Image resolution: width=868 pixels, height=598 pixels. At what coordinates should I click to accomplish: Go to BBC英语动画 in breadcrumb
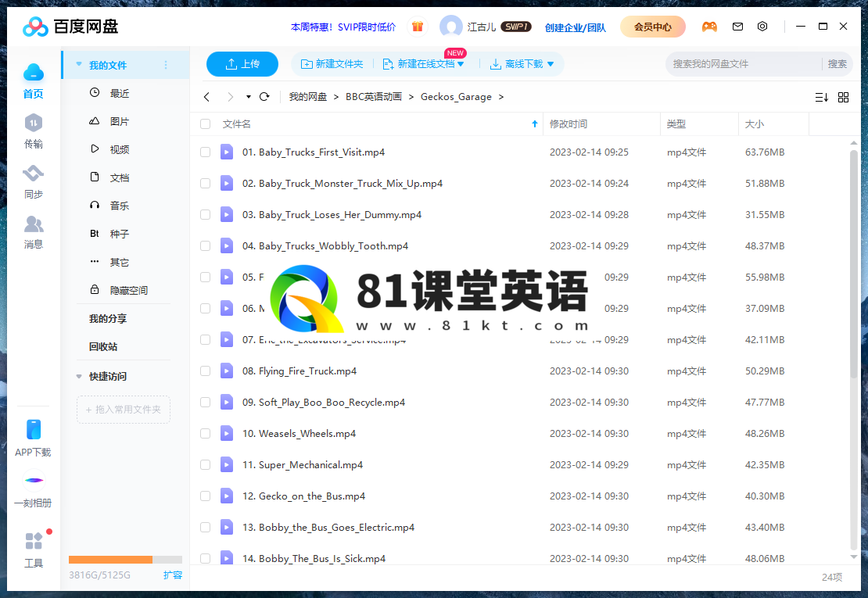[x=374, y=97]
